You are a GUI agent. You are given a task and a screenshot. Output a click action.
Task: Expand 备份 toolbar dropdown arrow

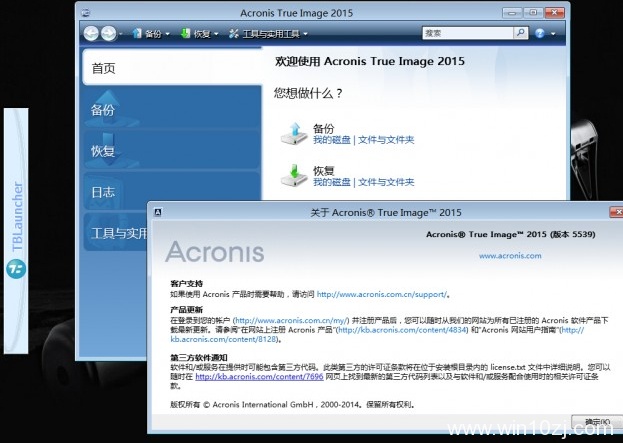(x=167, y=34)
